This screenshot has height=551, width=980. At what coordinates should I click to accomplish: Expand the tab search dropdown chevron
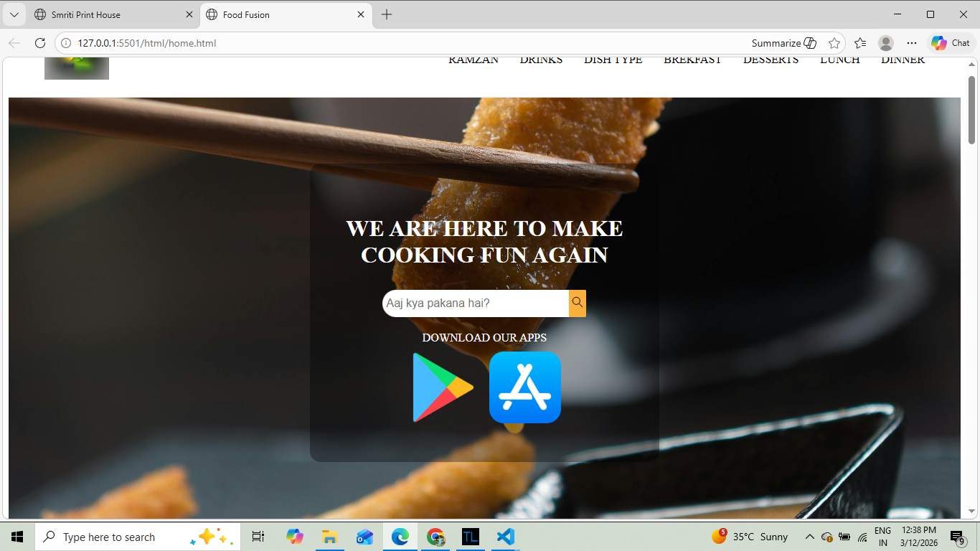pos(14,14)
